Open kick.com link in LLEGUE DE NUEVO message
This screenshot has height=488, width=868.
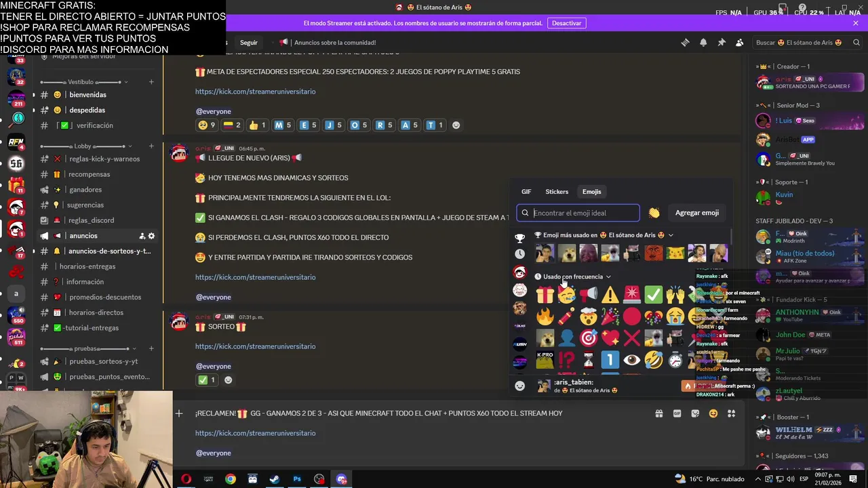pos(255,277)
